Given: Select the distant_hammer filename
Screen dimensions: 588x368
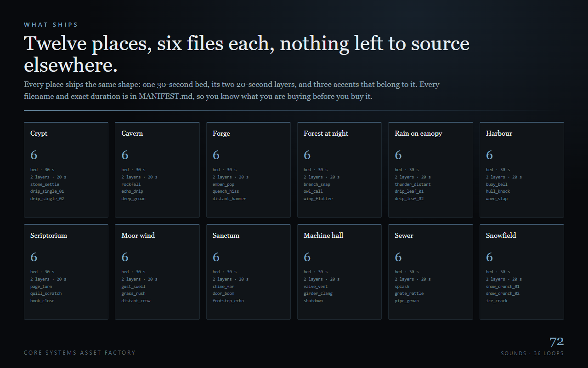Looking at the screenshot, I should click(x=229, y=199).
